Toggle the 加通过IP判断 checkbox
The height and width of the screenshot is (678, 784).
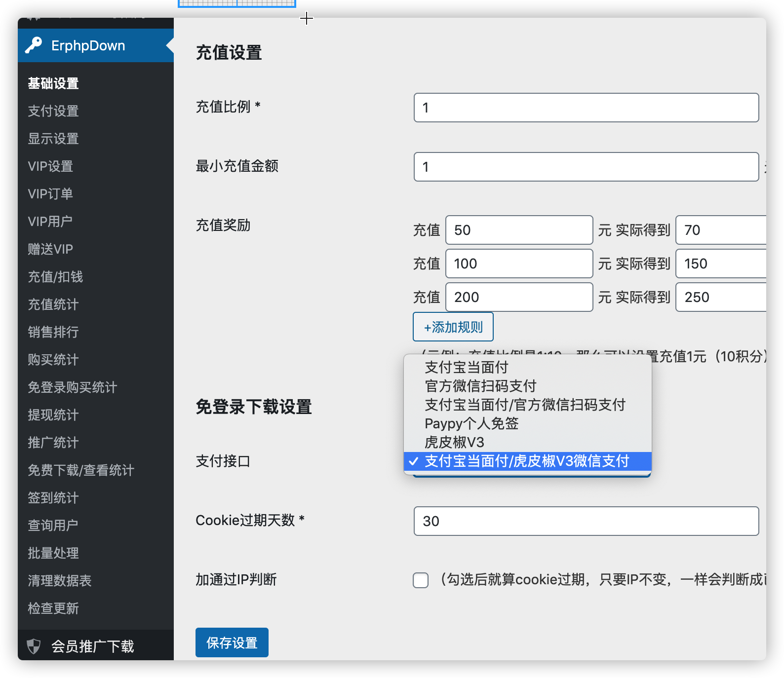pyautogui.click(x=421, y=580)
